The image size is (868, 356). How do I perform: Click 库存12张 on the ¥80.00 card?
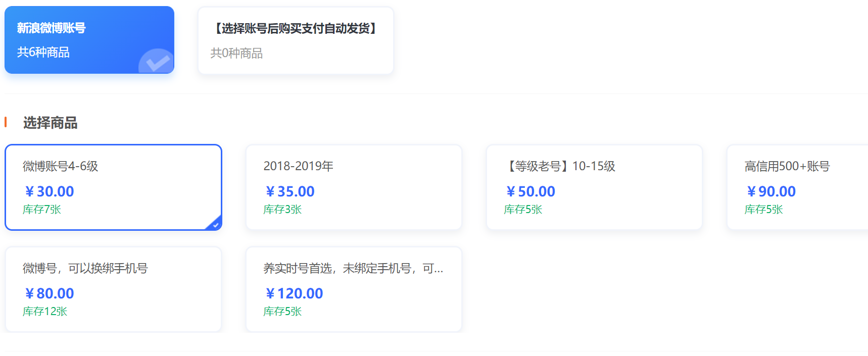click(x=44, y=311)
